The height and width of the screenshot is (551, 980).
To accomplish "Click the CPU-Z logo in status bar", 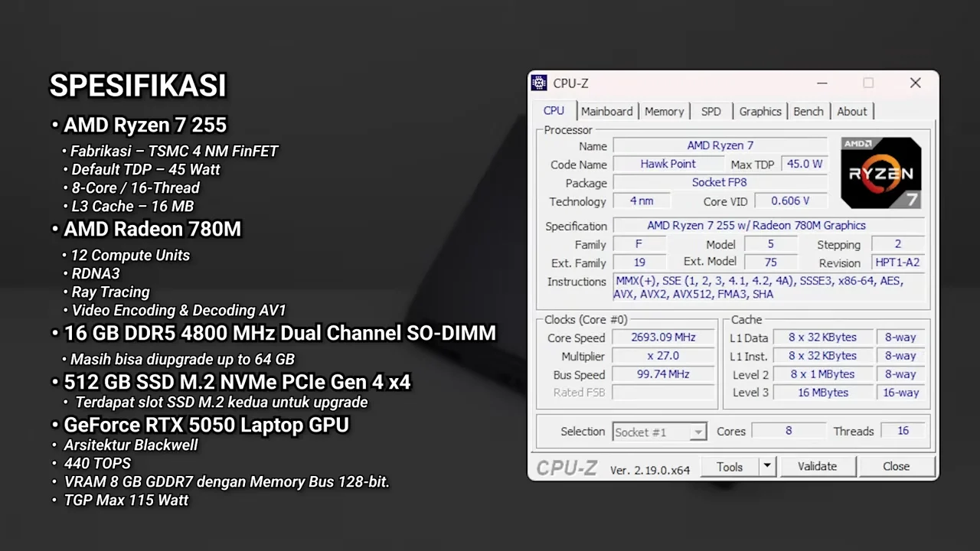I will (x=567, y=467).
